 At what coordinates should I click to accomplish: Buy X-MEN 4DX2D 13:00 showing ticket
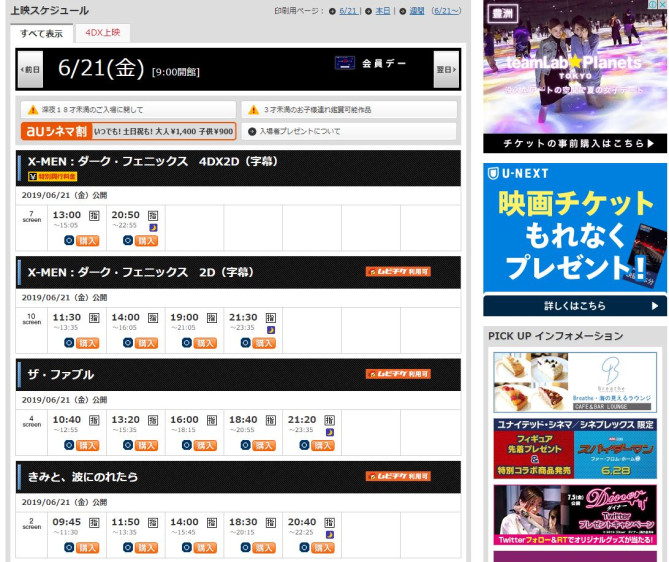88,240
